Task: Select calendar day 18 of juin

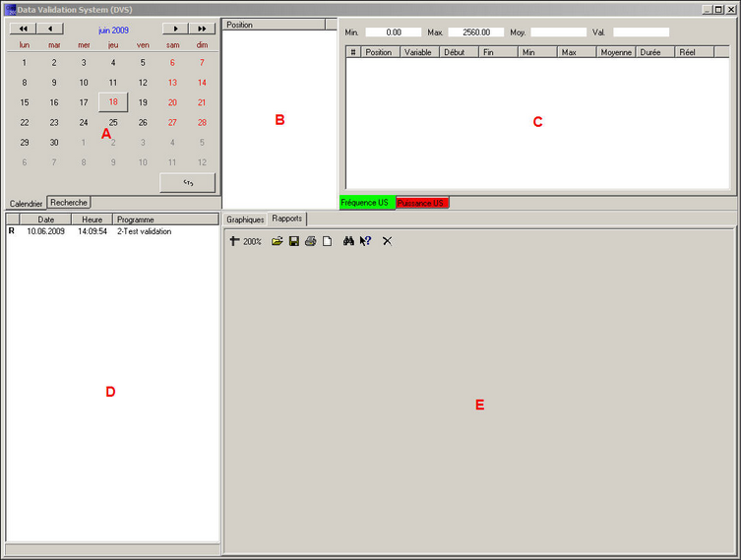Action: coord(113,102)
